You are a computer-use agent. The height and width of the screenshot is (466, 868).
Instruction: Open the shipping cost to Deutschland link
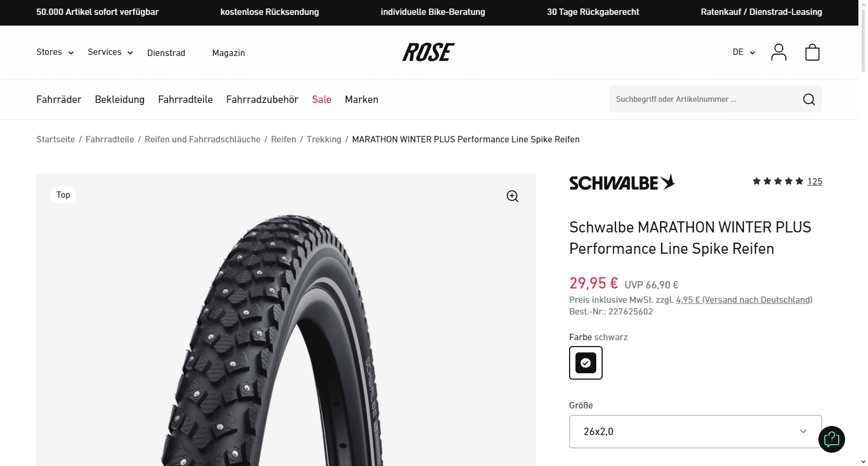coord(744,300)
